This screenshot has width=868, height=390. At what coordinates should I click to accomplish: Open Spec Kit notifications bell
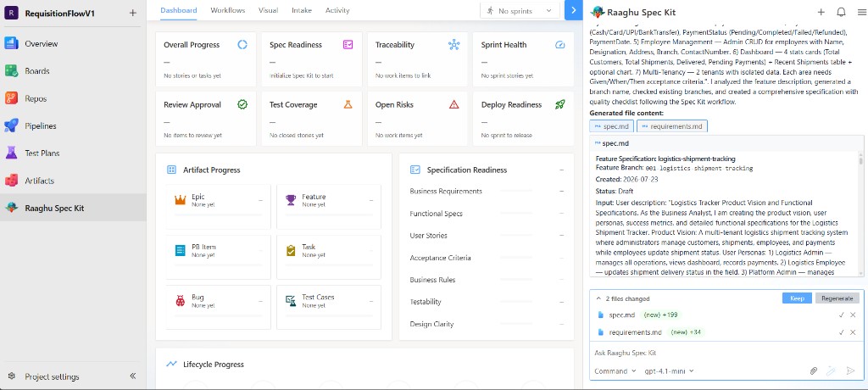coord(841,12)
